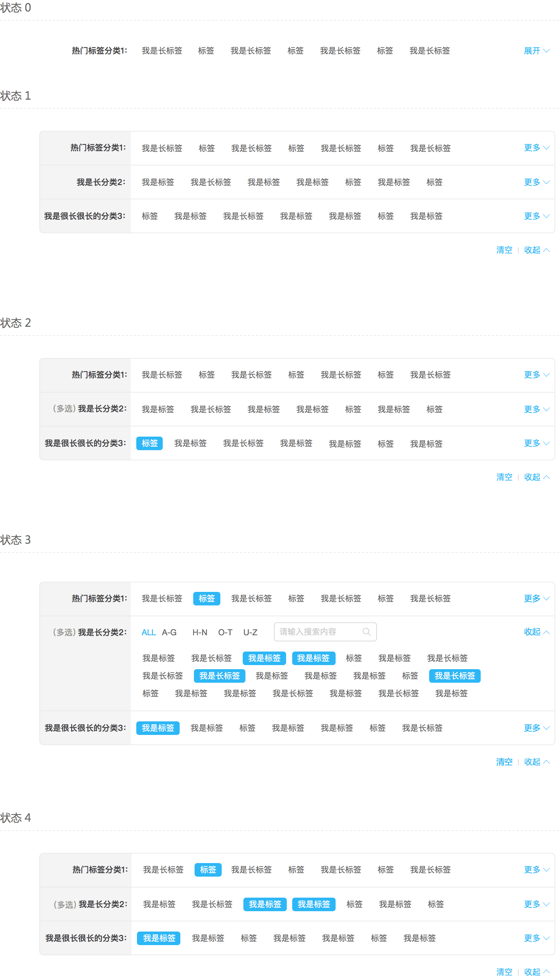Show 更多 for 热门标签分类1 in 状态 3
The image size is (560, 979).
click(537, 598)
